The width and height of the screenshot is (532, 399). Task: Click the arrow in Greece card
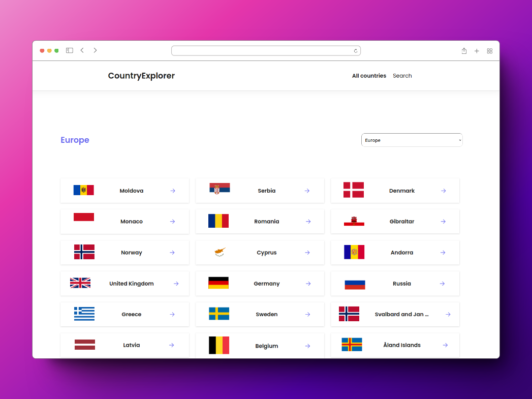click(172, 315)
